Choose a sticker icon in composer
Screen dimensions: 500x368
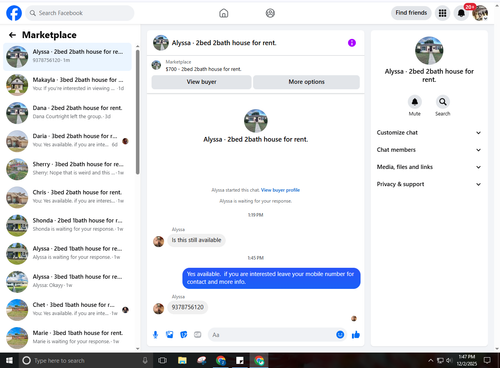(x=184, y=334)
